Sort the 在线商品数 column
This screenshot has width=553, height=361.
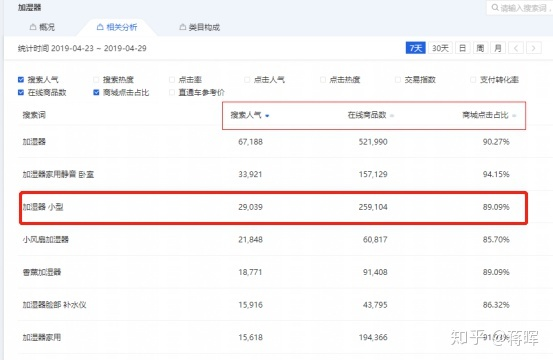(392, 116)
